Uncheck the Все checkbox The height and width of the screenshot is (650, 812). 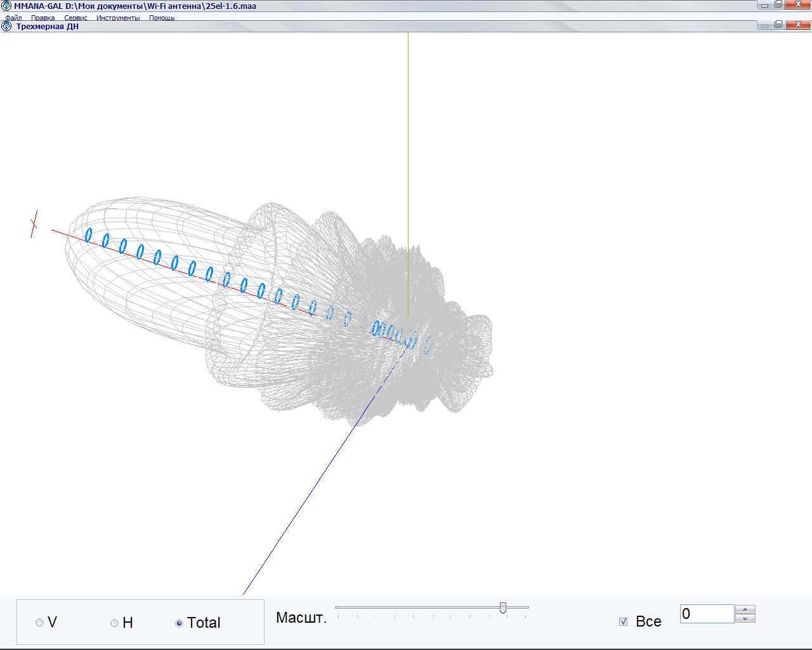pyautogui.click(x=623, y=621)
